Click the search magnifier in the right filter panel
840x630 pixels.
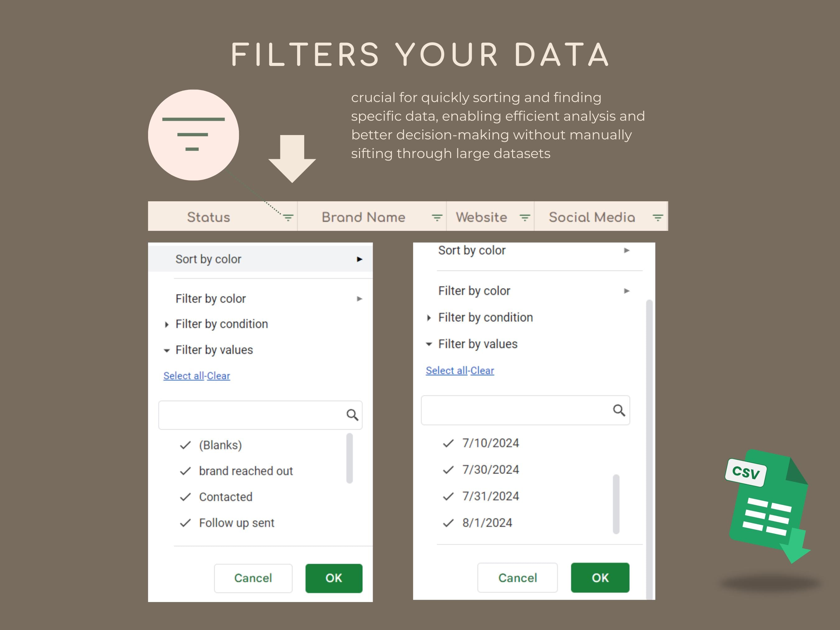(x=619, y=410)
